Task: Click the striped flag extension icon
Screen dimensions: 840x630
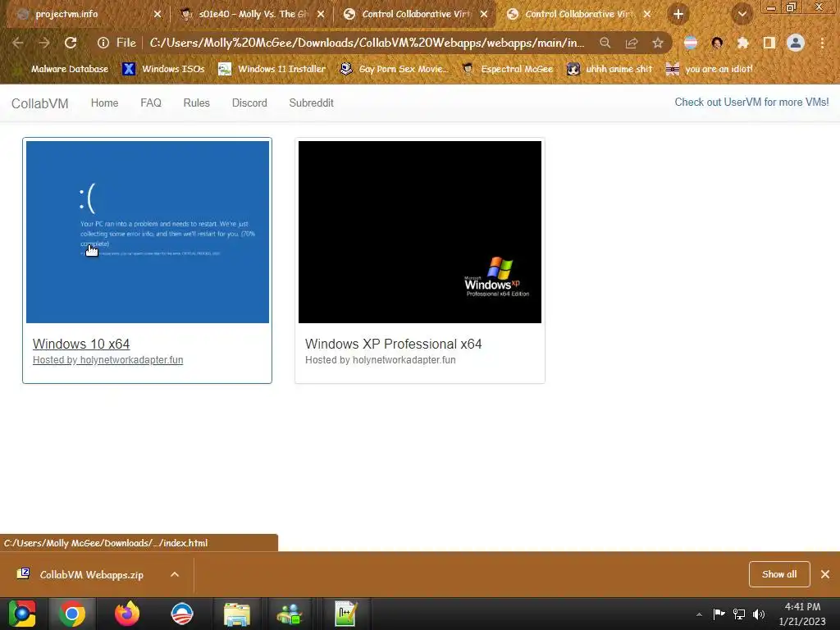Action: (x=691, y=43)
